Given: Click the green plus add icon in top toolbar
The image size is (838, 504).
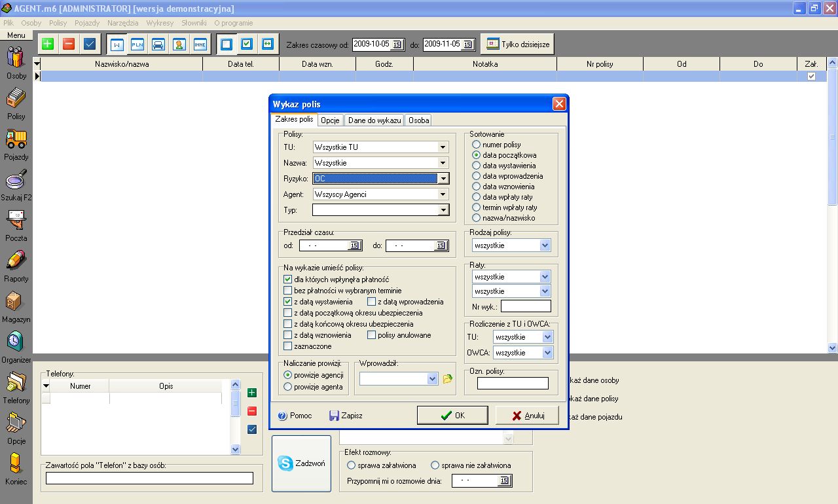Looking at the screenshot, I should (x=48, y=44).
